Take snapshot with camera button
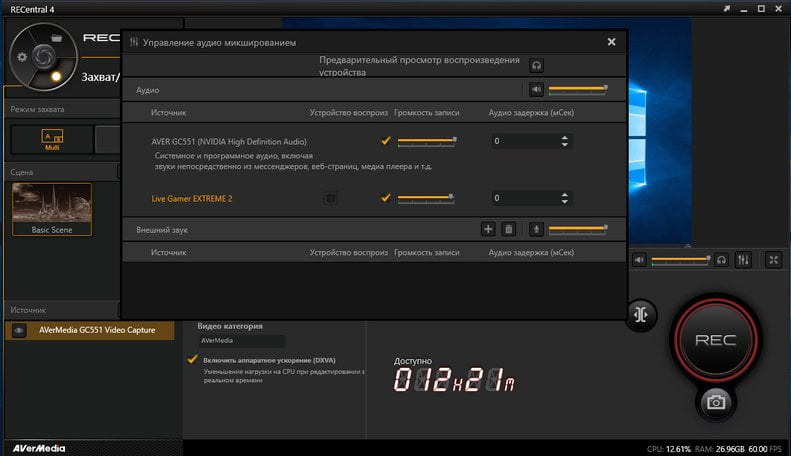 coord(715,402)
